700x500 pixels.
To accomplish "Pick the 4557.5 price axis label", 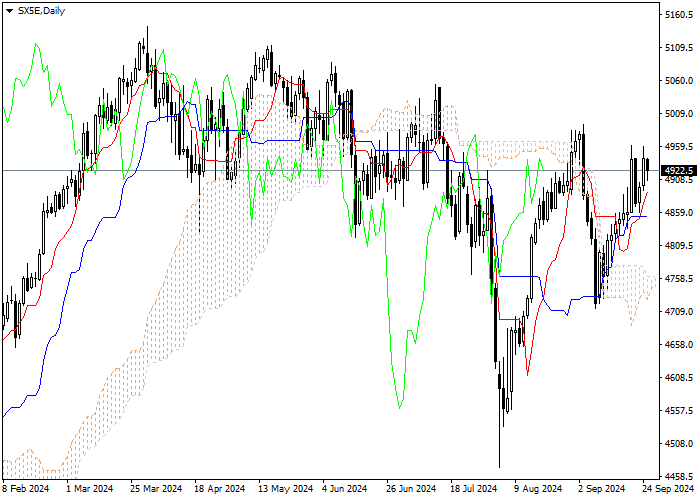I will click(x=679, y=411).
